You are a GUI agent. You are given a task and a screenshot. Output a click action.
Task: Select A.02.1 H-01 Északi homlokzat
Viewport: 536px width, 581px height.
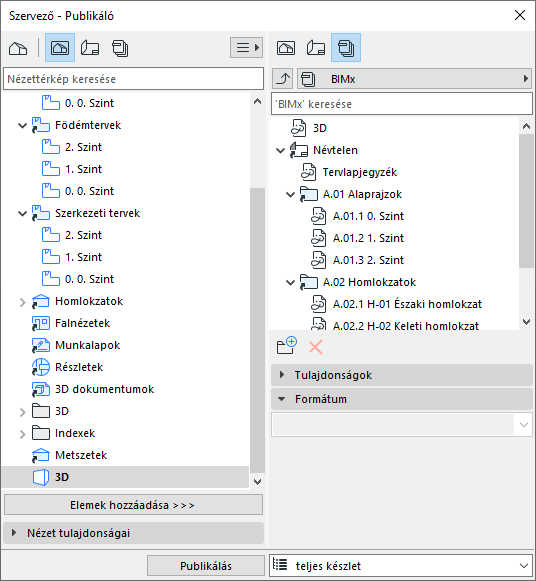(x=407, y=304)
